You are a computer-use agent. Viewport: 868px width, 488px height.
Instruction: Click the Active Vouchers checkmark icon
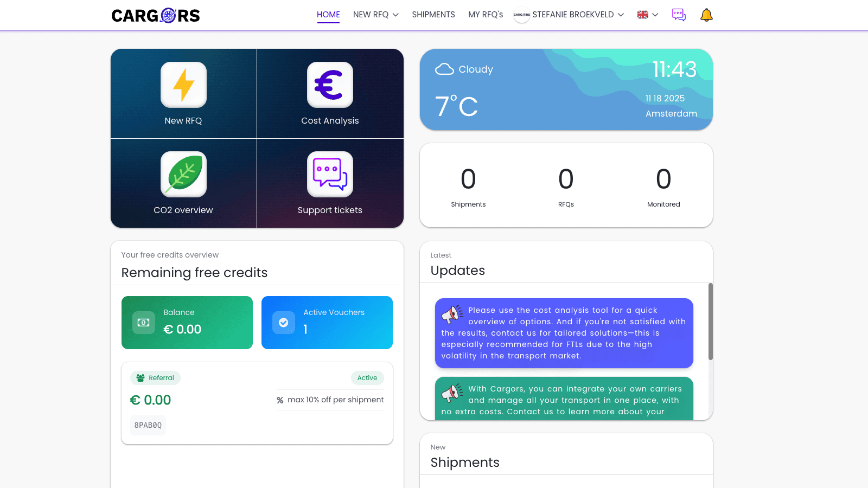tap(284, 323)
